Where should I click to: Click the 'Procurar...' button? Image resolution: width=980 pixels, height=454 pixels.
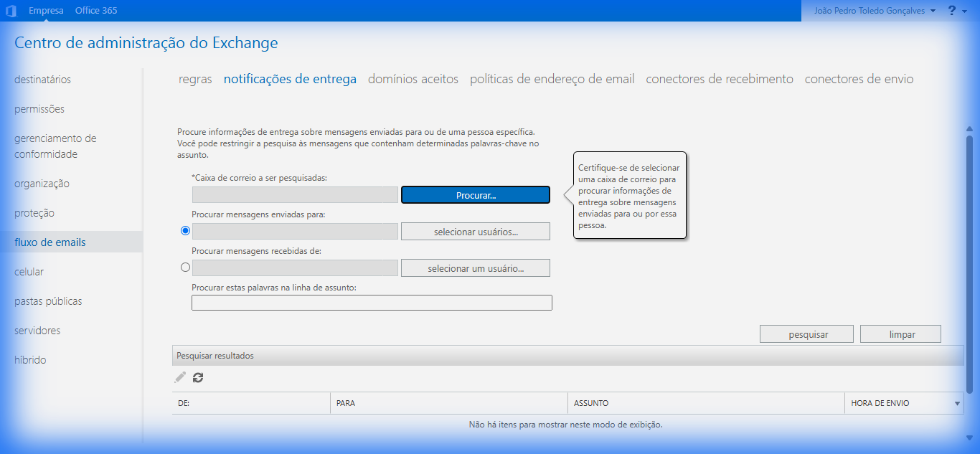475,194
